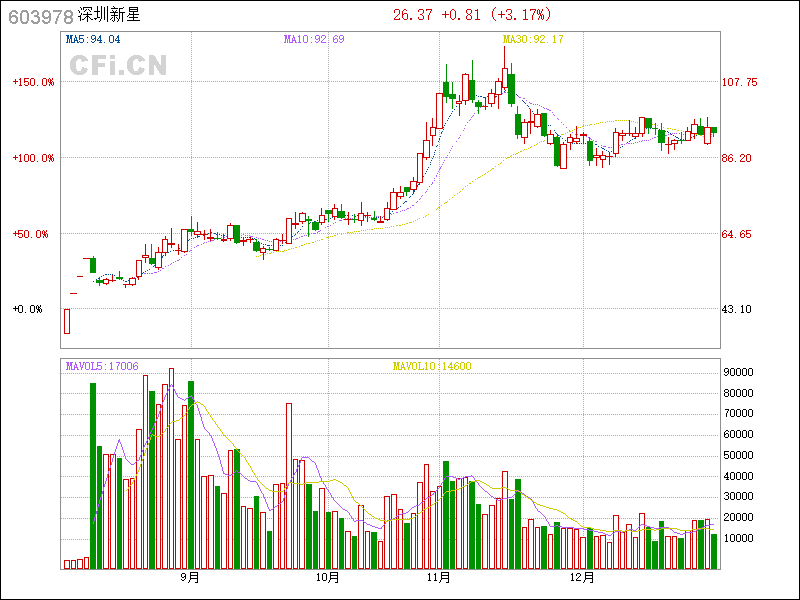
Task: Click the +0.0% baseline axis label
Action: pyautogui.click(x=28, y=310)
